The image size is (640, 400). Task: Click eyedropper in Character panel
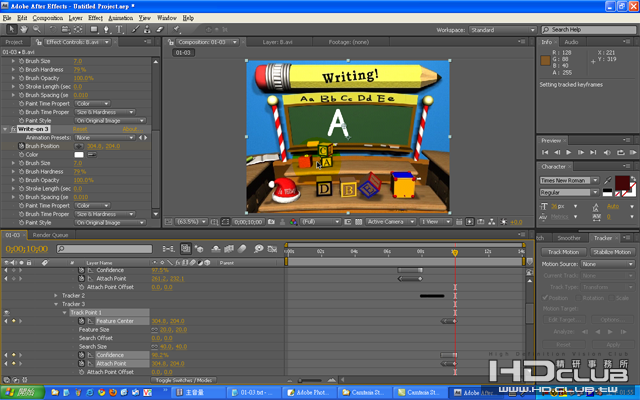coord(608,180)
